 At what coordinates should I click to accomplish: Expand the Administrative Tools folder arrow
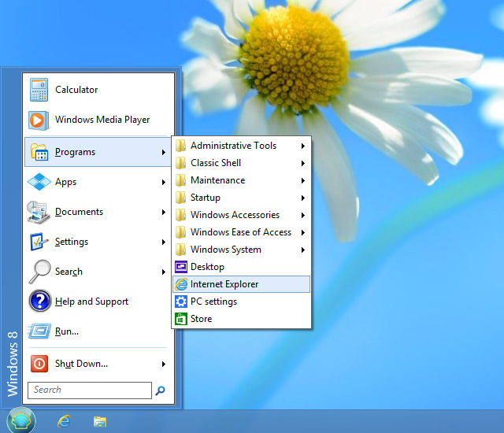(x=303, y=146)
